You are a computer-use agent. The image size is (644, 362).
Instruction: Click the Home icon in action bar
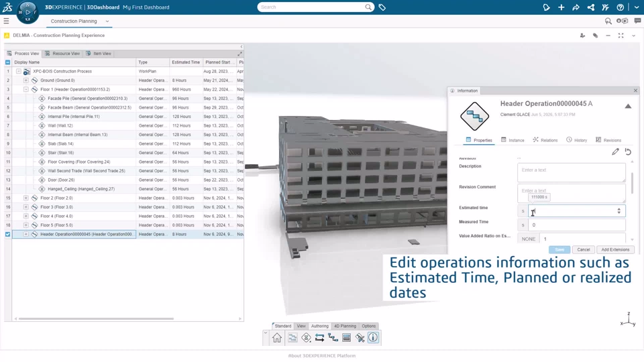277,337
